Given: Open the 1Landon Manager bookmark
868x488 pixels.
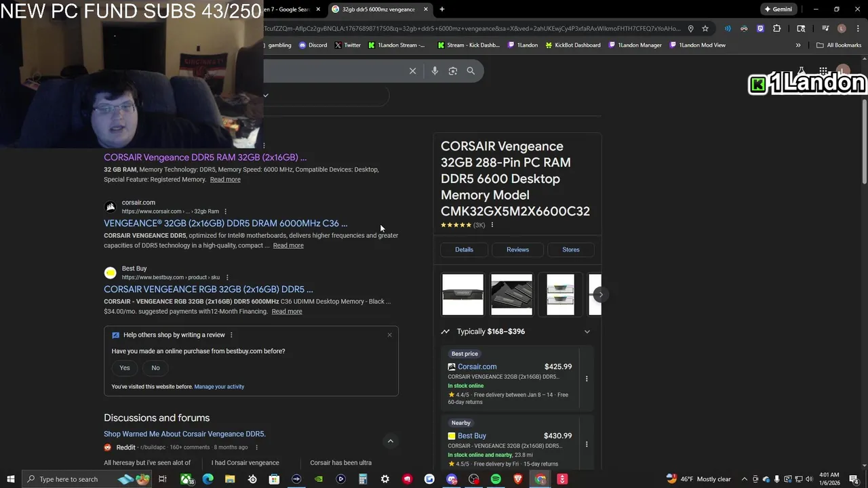Looking at the screenshot, I should coord(635,45).
